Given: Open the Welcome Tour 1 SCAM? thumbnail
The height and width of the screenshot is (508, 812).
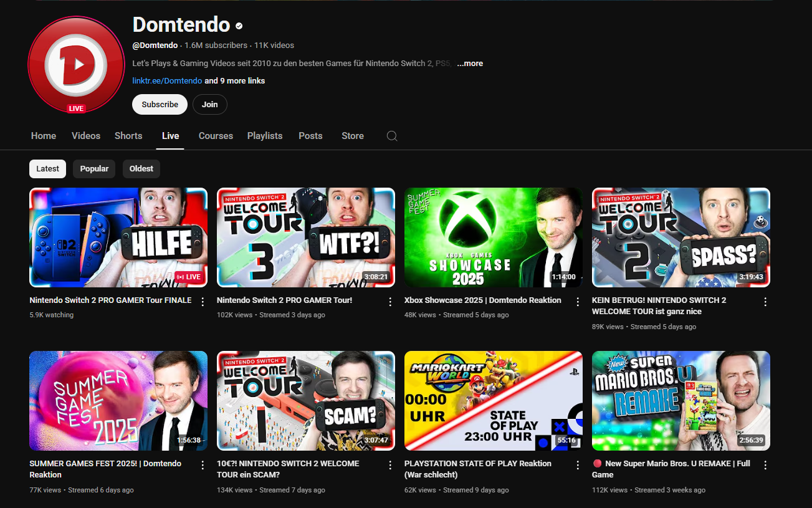Looking at the screenshot, I should pos(306,401).
